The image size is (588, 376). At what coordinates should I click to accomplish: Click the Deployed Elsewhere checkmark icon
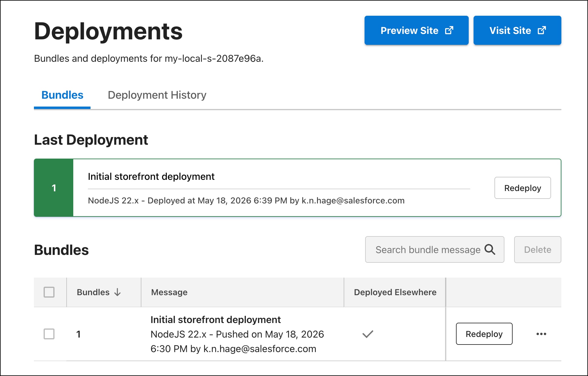(368, 334)
